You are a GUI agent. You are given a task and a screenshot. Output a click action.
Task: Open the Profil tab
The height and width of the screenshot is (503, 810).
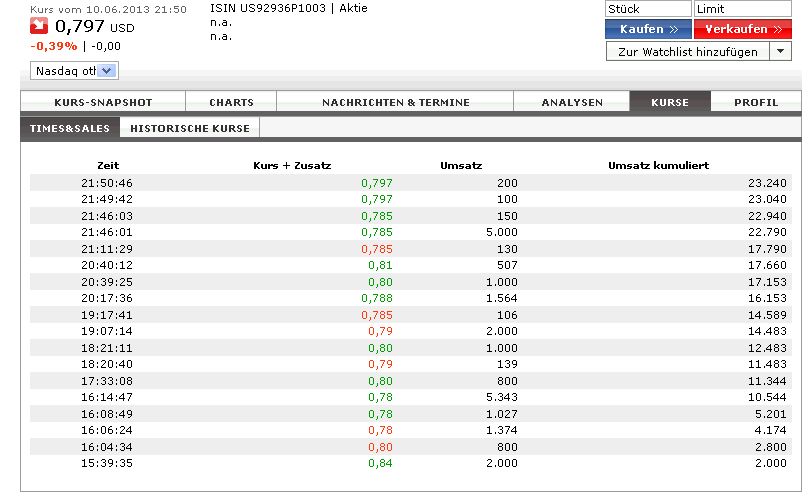point(756,102)
